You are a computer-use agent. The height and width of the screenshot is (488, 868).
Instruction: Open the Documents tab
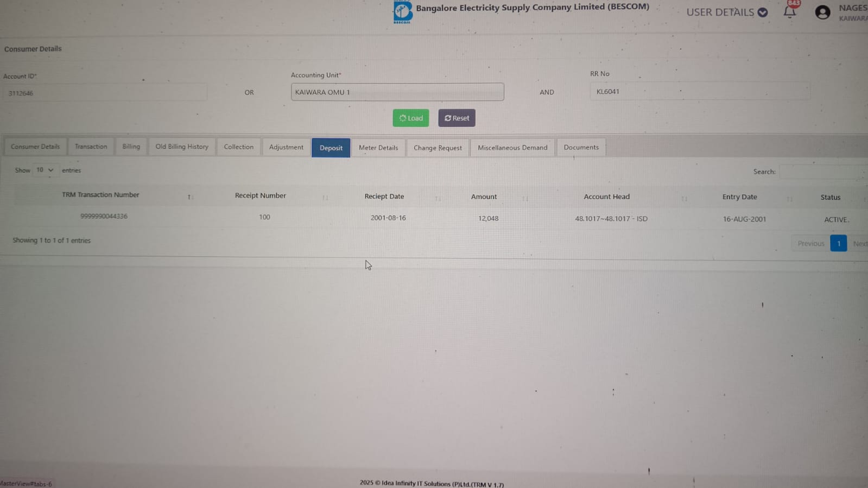point(581,147)
